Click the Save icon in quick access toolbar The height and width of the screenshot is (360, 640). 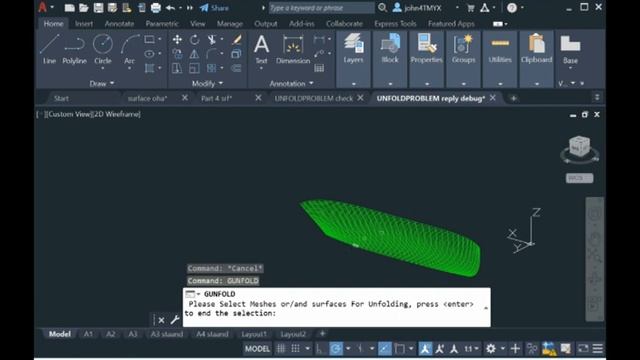(98, 8)
